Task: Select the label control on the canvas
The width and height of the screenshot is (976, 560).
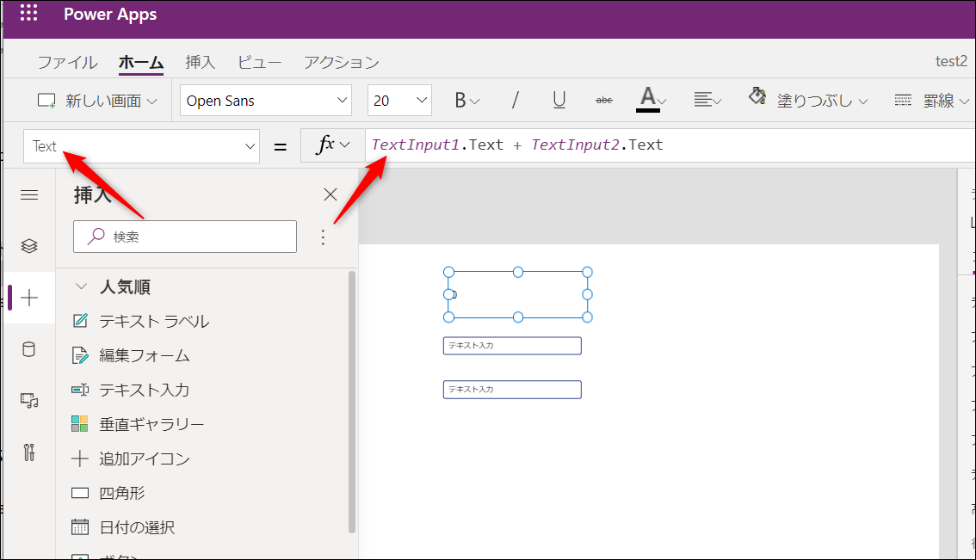Action: click(518, 295)
